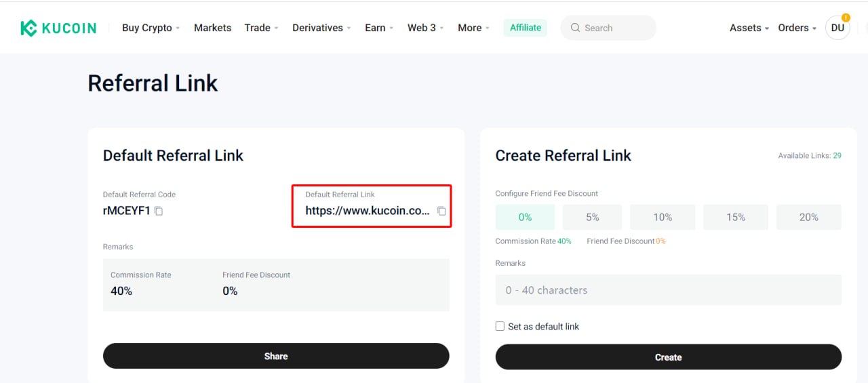868x383 pixels.
Task: Enable Set as default link checkbox
Action: point(500,326)
